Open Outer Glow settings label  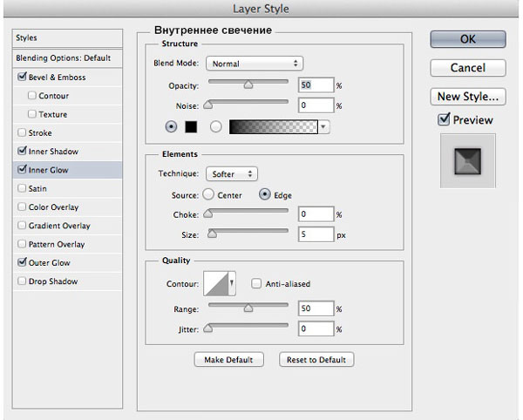[50, 262]
